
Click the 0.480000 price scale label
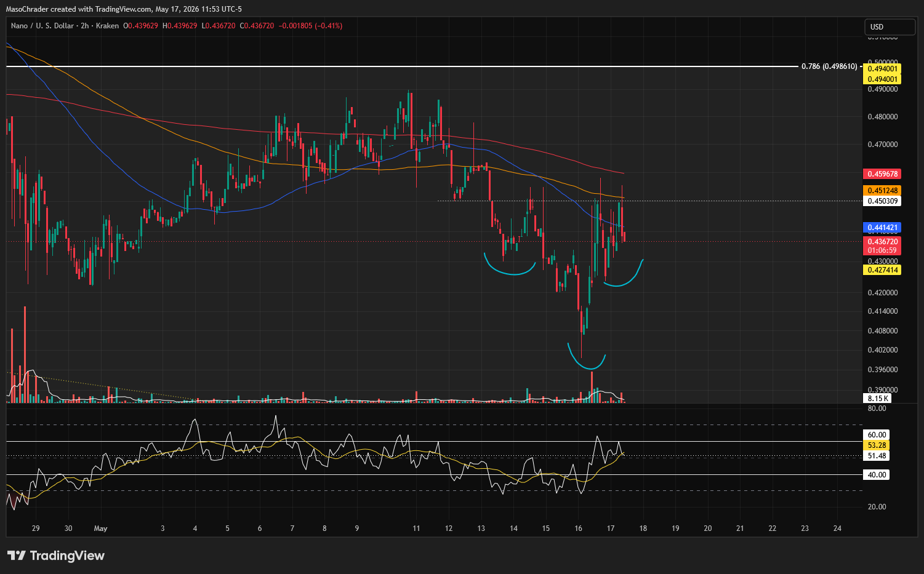(x=883, y=117)
